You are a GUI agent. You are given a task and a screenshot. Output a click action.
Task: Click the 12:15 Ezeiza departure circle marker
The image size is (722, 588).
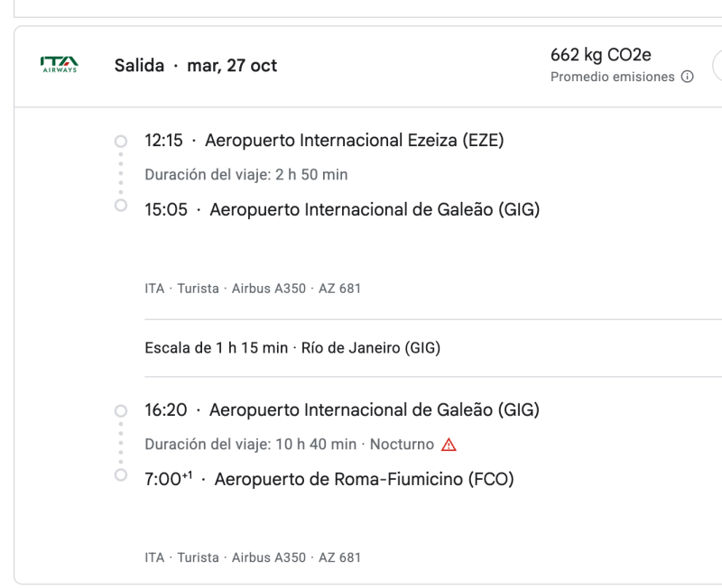pos(121,141)
